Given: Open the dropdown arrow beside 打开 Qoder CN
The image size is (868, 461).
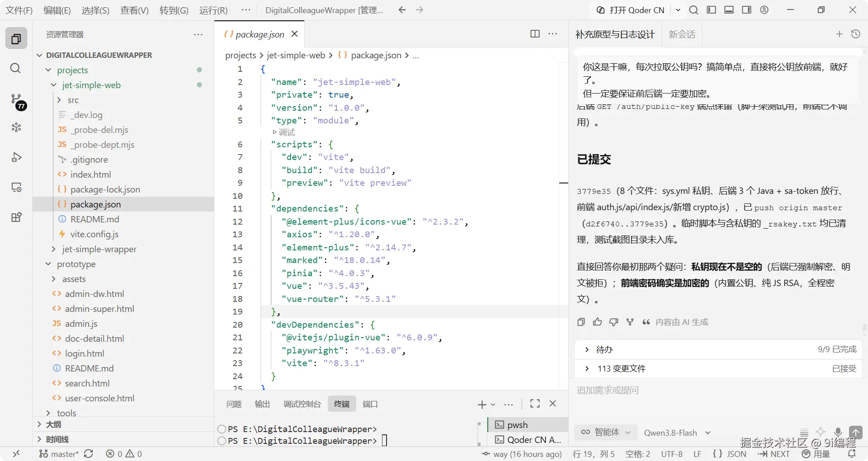Looking at the screenshot, I should (x=678, y=10).
